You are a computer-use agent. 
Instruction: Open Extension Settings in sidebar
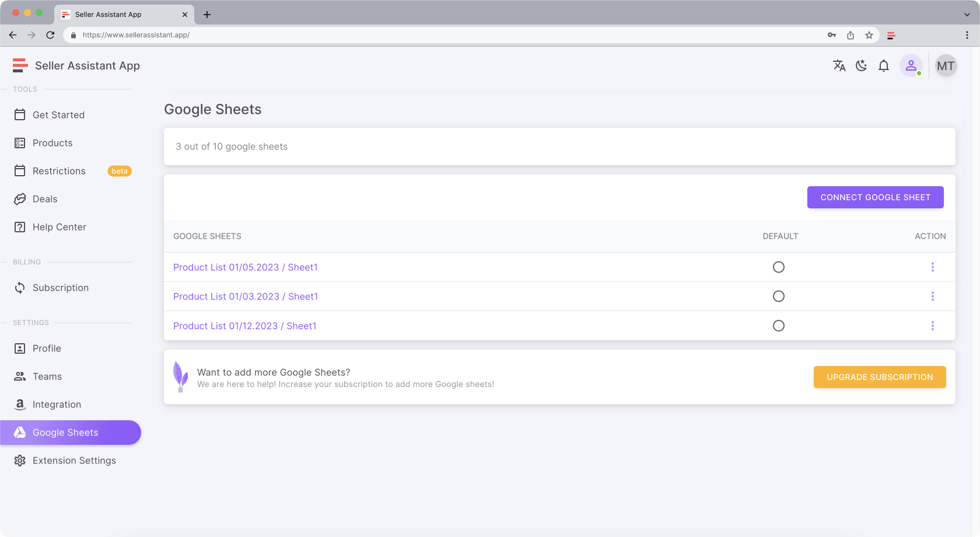74,461
